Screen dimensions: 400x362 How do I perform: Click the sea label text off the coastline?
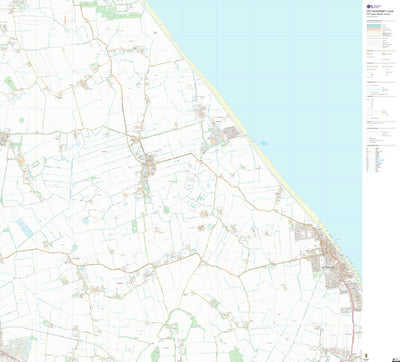(264, 143)
